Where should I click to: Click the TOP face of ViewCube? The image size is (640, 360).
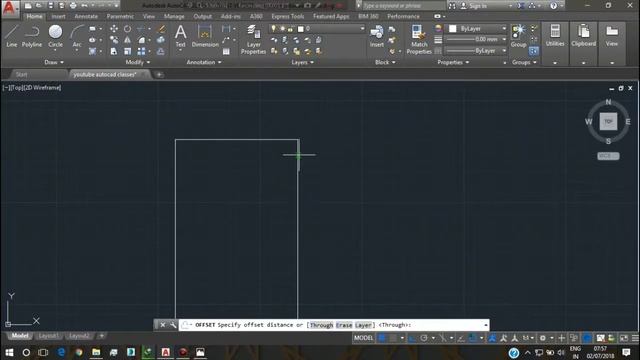pos(608,122)
